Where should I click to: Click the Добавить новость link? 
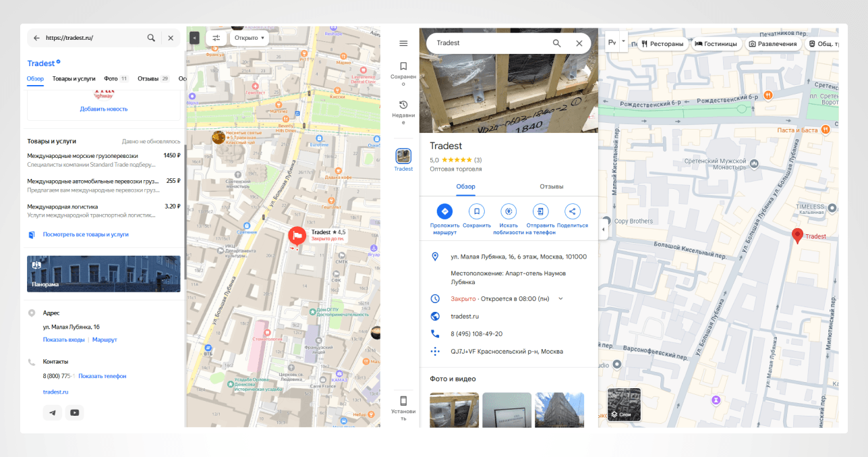click(x=104, y=109)
